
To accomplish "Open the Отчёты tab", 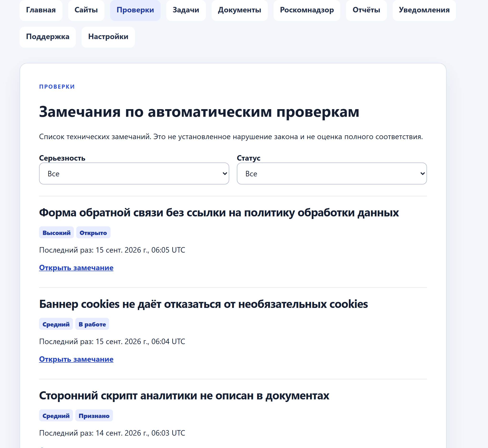I will tap(366, 10).
